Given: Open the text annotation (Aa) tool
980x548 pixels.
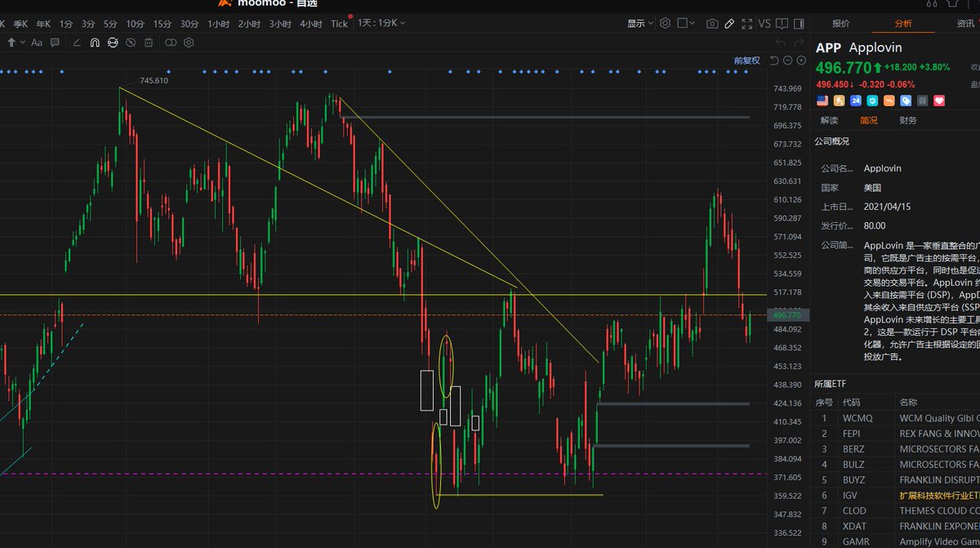Looking at the screenshot, I should coord(37,42).
